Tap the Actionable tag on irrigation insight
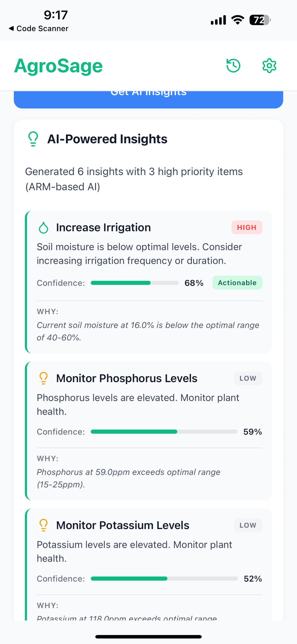297x644 pixels. 237,283
